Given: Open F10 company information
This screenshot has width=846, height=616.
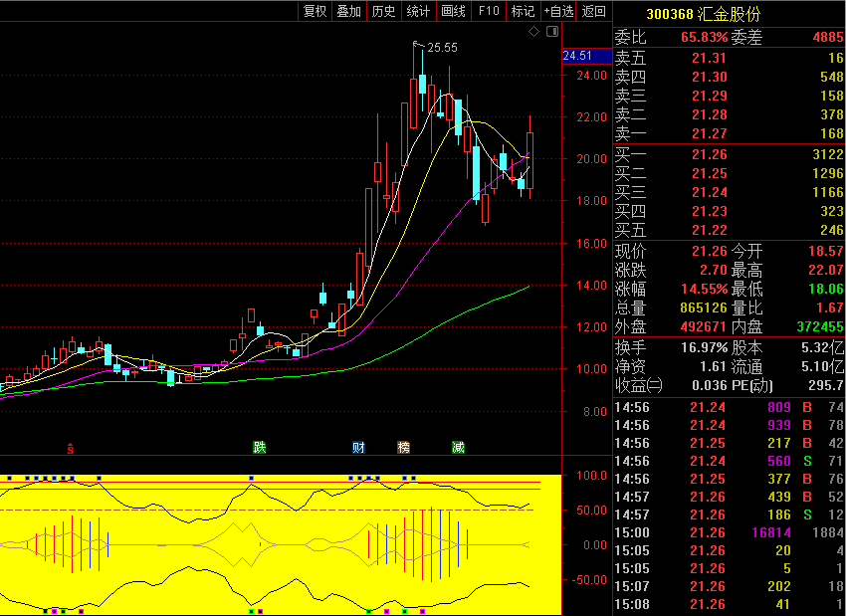Looking at the screenshot, I should [x=489, y=11].
